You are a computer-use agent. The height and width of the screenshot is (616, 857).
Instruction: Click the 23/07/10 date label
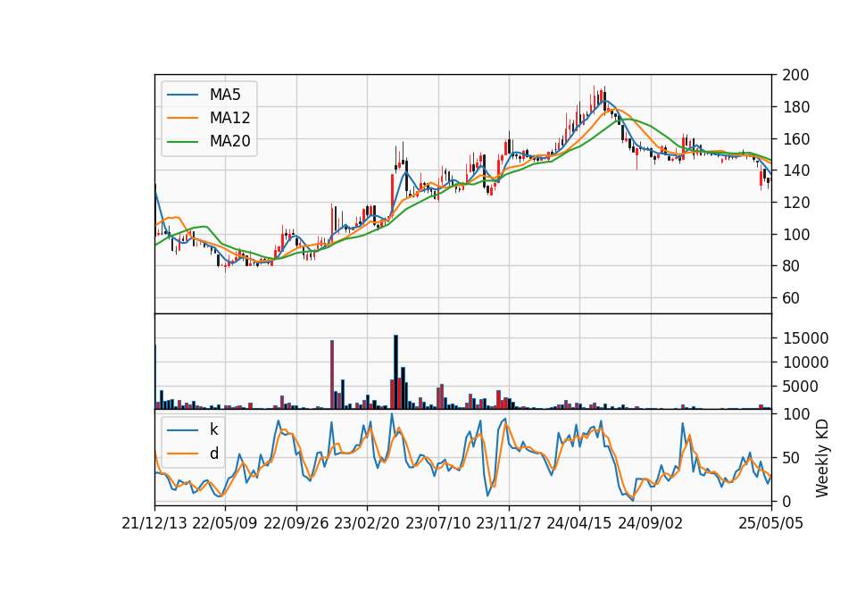coord(437,523)
